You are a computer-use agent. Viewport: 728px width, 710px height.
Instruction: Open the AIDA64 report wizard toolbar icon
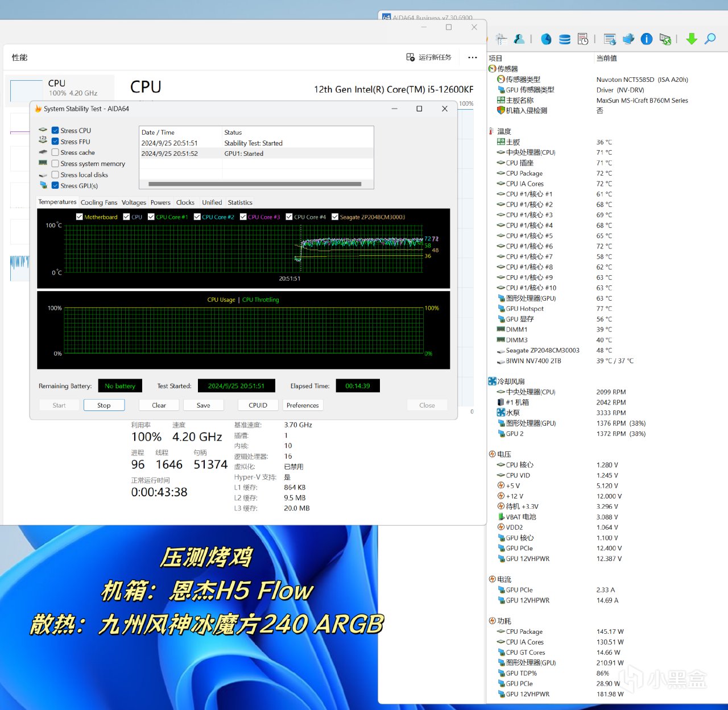[501, 39]
